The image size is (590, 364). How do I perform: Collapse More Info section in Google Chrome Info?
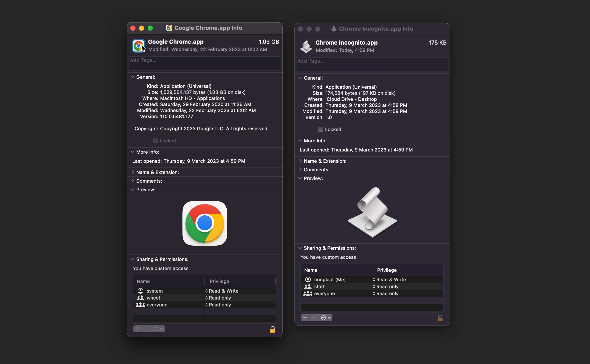(x=132, y=152)
